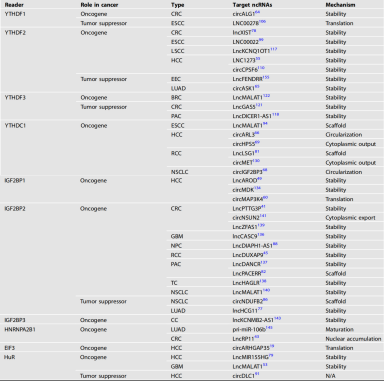This screenshot has height=381, width=384.
Task: Follow the reference link after circARHGAP35
Action: coord(272,346)
